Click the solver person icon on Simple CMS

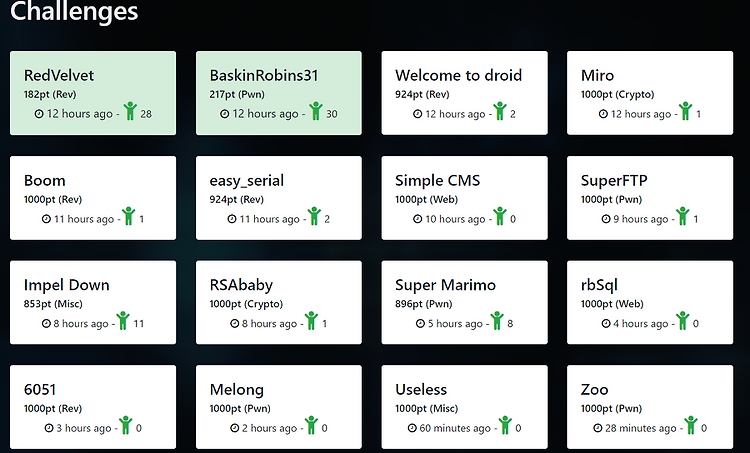[x=500, y=216]
